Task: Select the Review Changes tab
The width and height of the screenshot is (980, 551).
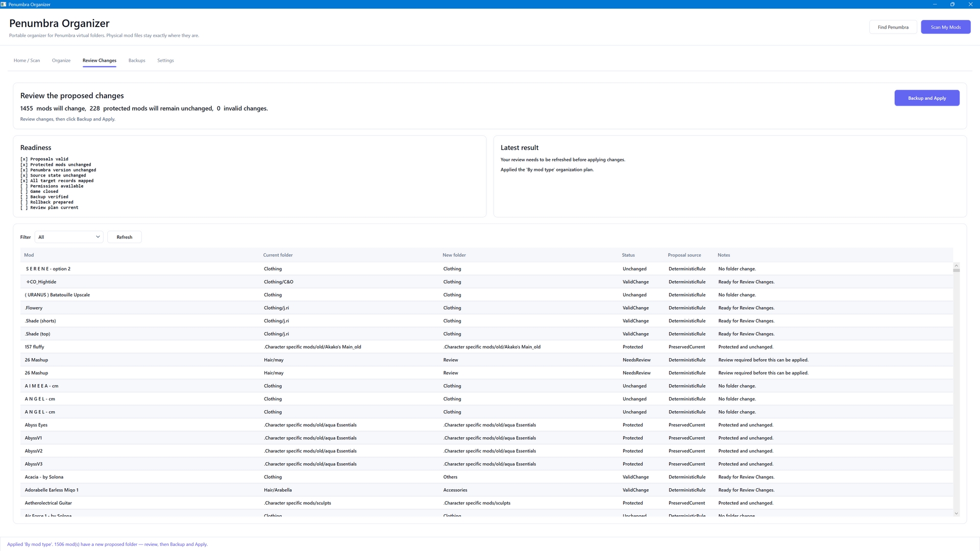Action: [100, 60]
